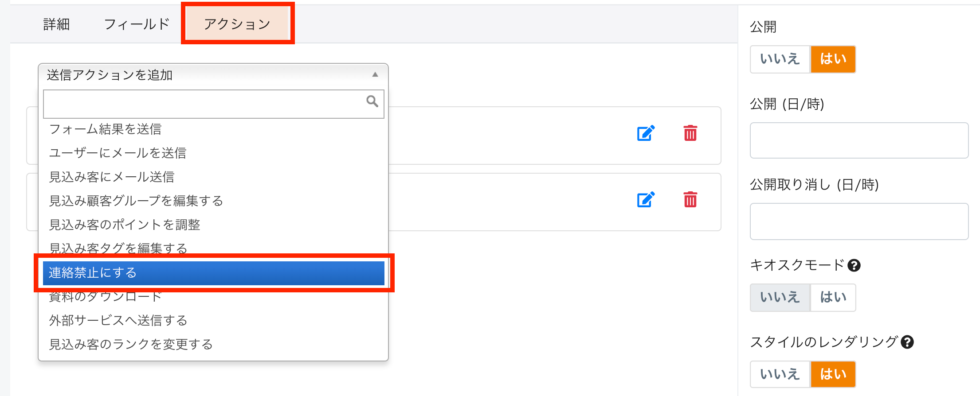Click the アクション tab
The image size is (980, 396).
237,24
